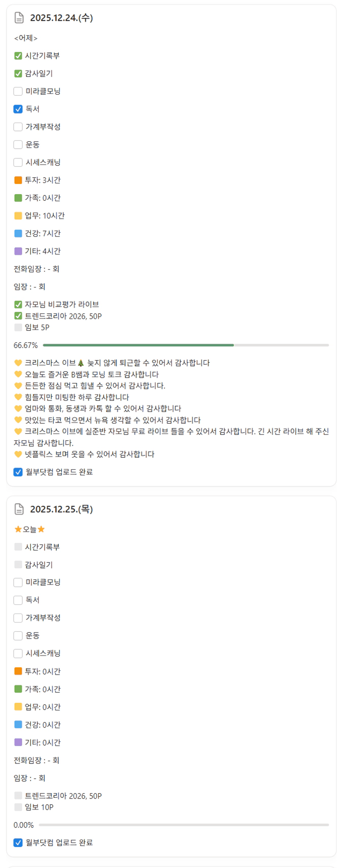The width and height of the screenshot is (342, 868).
Task: Click the 0.00% progress bar
Action: pos(184,825)
